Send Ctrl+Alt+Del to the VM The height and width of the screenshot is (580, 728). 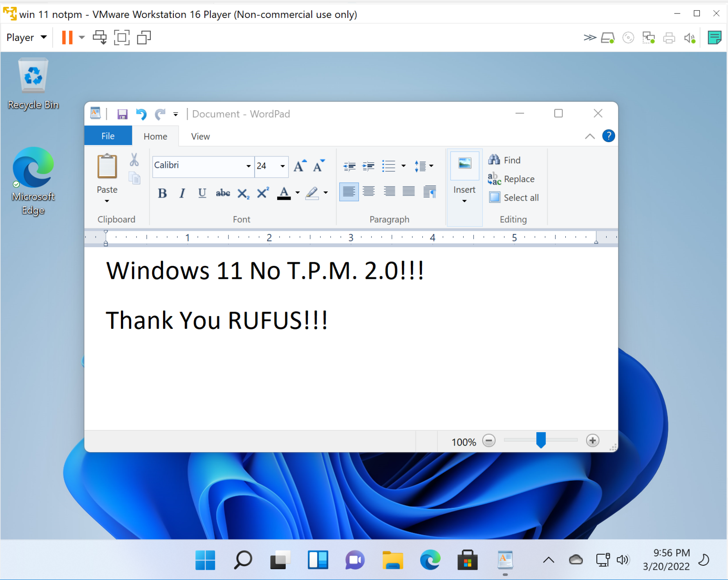(x=100, y=38)
